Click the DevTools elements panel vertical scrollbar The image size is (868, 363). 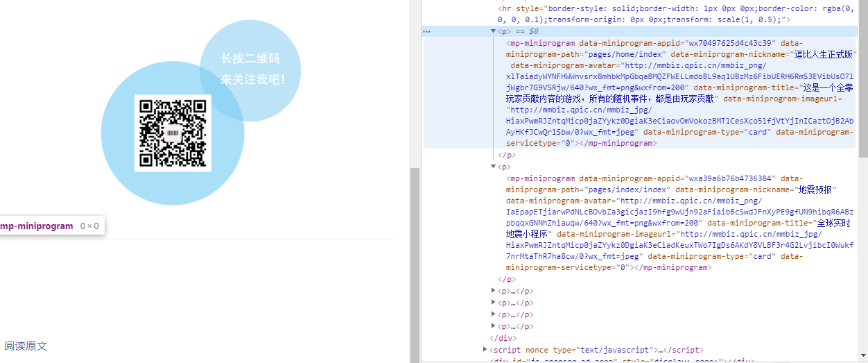point(862,80)
